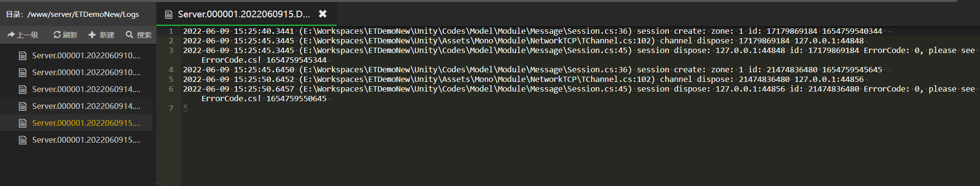The width and height of the screenshot is (980, 186).
Task: Click the file icon of the yellow highlighted file
Action: [x=22, y=123]
